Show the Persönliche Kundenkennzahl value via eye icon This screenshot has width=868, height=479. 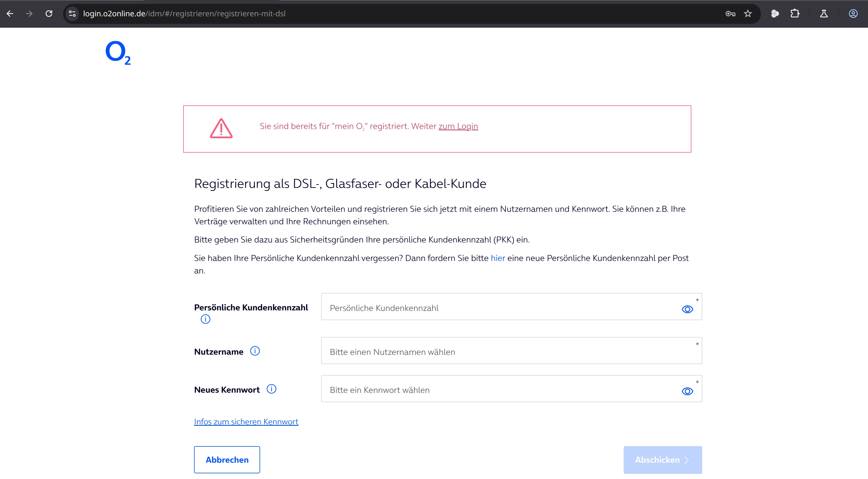[x=687, y=309]
